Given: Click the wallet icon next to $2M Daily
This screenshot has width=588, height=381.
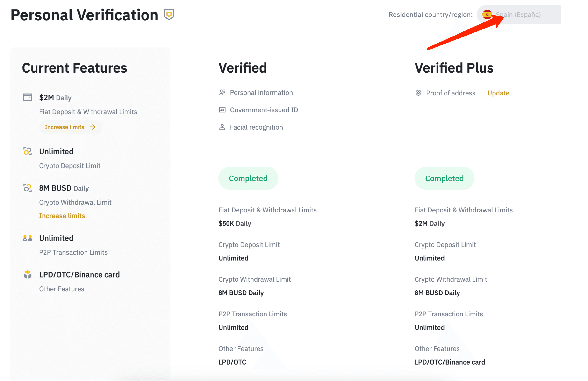Looking at the screenshot, I should pyautogui.click(x=28, y=97).
